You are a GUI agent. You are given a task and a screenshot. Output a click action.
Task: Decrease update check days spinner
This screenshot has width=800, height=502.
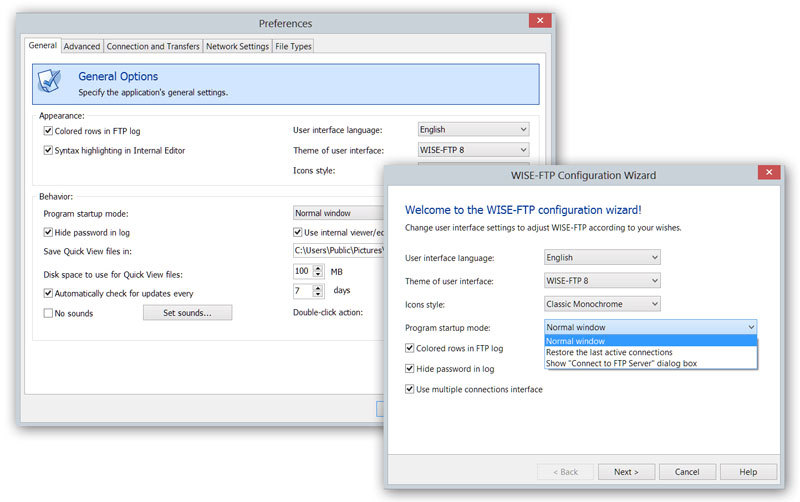point(318,294)
